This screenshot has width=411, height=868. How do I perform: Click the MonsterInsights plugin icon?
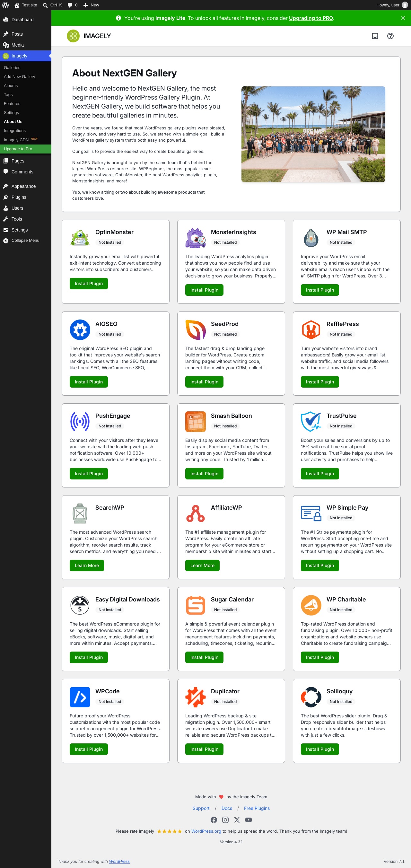[x=196, y=238]
